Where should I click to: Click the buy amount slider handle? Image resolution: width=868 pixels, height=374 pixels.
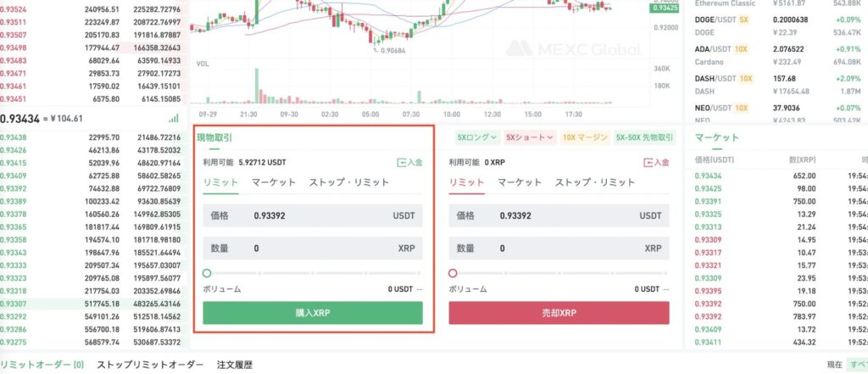[x=207, y=273]
